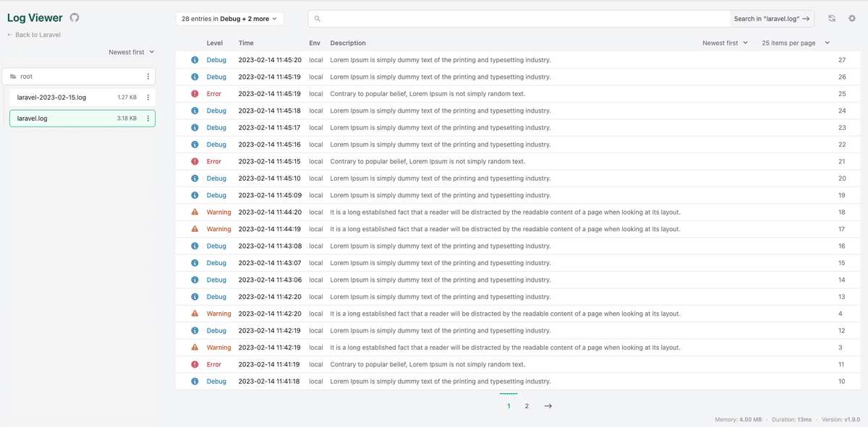This screenshot has height=427, width=868.
Task: Toggle the 'Newest first' sort in the sidebar
Action: 131,51
